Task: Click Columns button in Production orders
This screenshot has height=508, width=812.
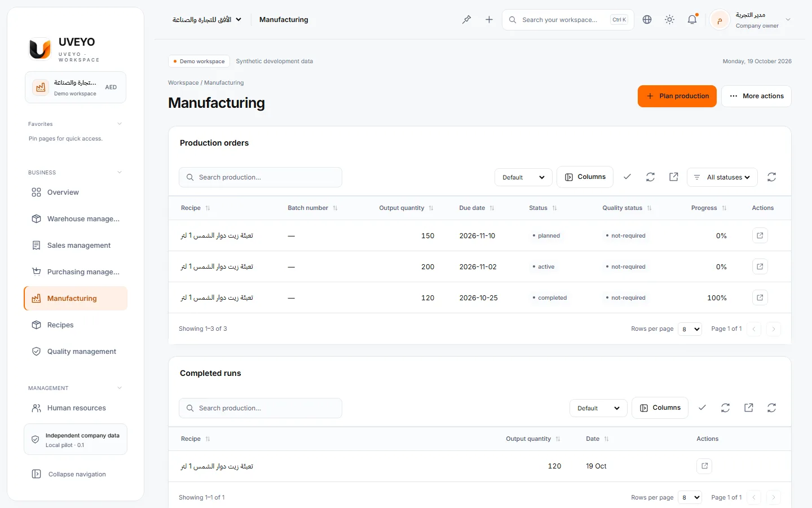Action: (x=585, y=177)
